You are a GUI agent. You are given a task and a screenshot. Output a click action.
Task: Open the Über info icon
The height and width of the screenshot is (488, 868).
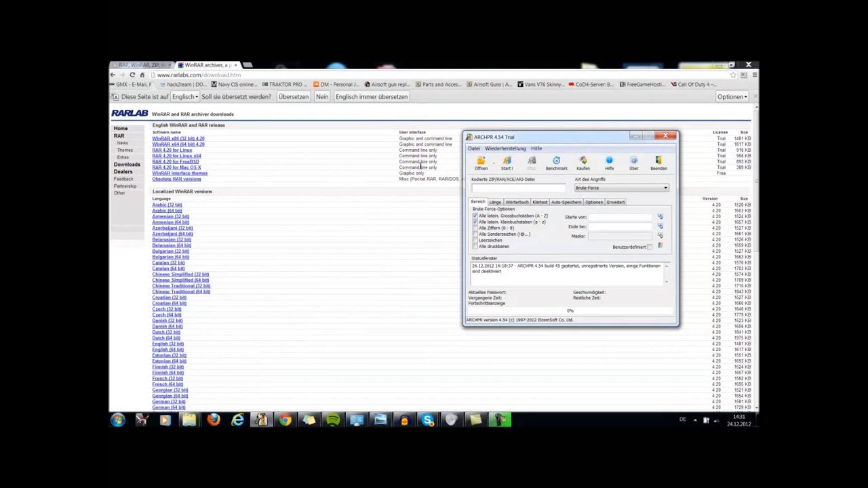coord(633,161)
